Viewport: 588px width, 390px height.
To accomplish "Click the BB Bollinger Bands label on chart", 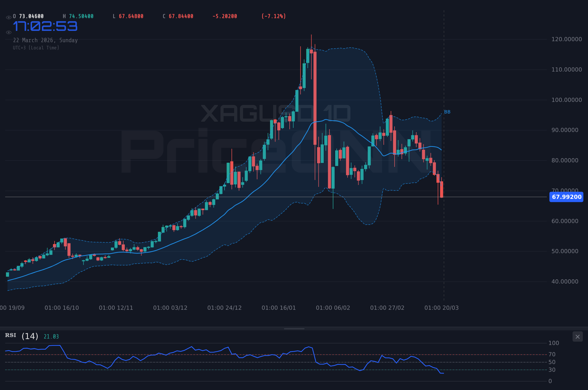I will click(x=447, y=112).
